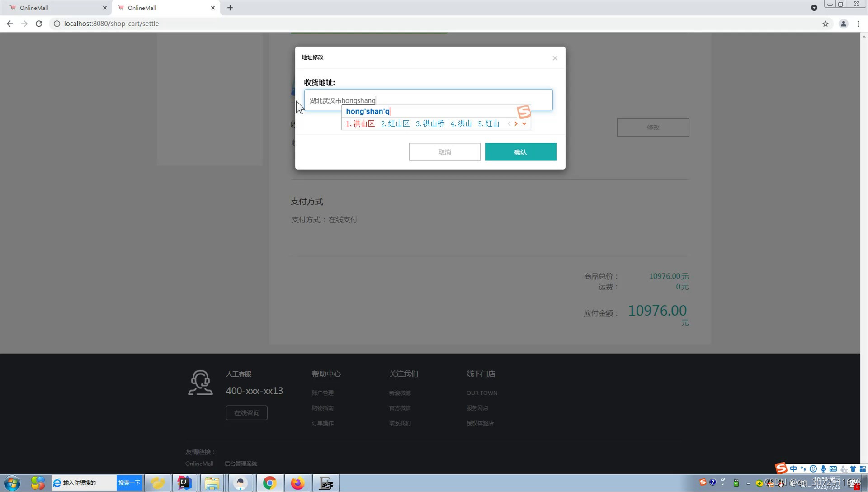
Task: Select IME candidate 4. 洪山
Action: (x=461, y=123)
